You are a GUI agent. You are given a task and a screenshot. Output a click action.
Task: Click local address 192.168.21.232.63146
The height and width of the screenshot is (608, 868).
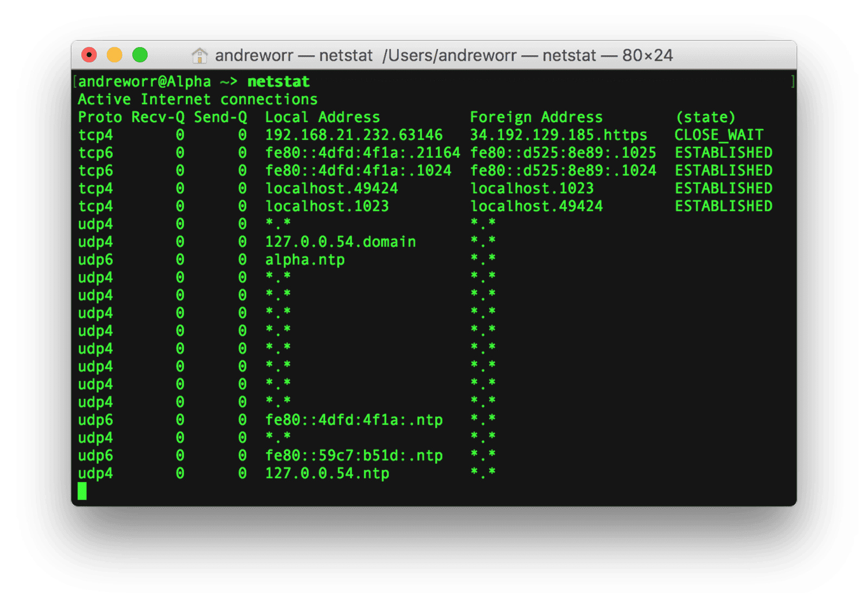tap(354, 135)
